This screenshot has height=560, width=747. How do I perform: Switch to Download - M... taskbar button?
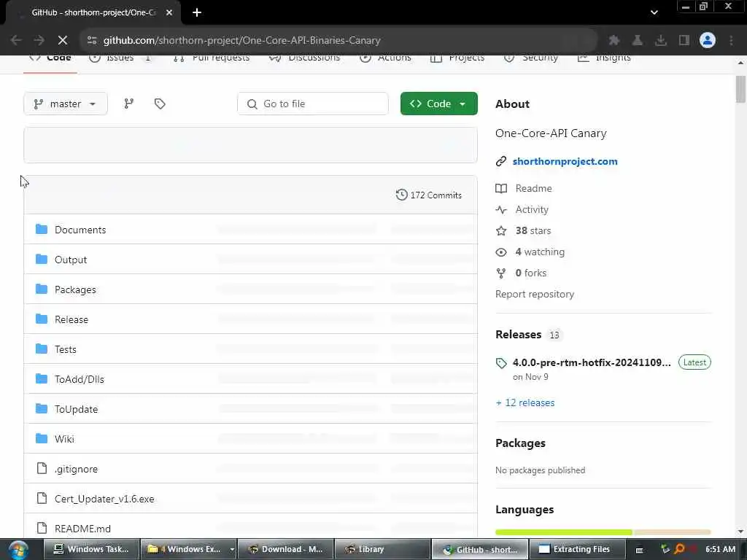click(285, 549)
